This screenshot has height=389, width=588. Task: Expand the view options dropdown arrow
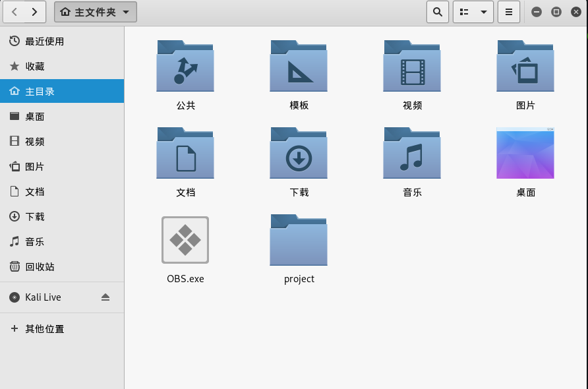484,12
